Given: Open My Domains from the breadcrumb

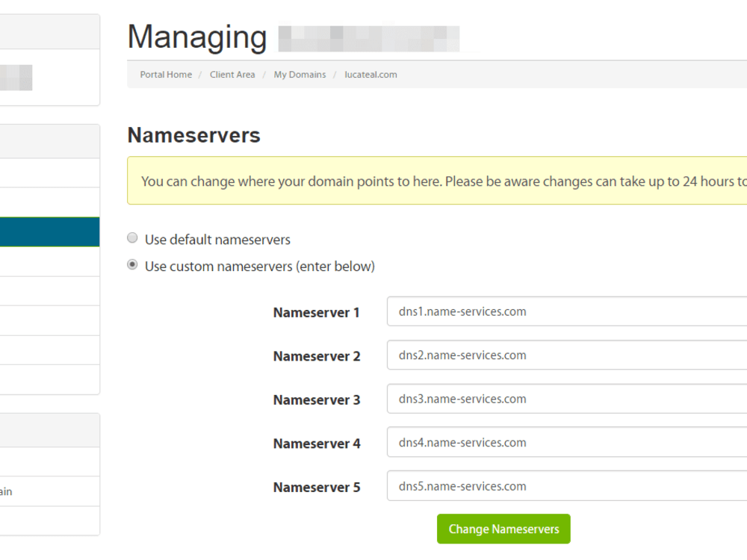Looking at the screenshot, I should coord(300,74).
